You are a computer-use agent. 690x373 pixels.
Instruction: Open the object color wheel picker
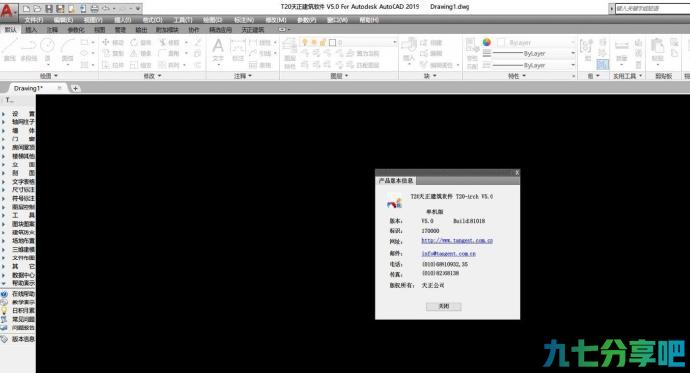tap(487, 42)
